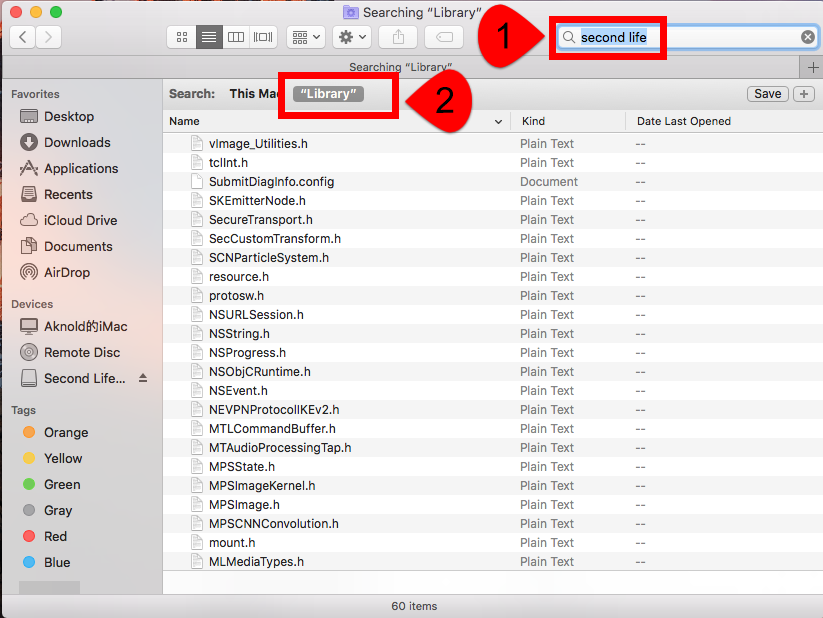Toggle search scope to "Library"
Viewport: 823px width, 618px height.
point(330,93)
